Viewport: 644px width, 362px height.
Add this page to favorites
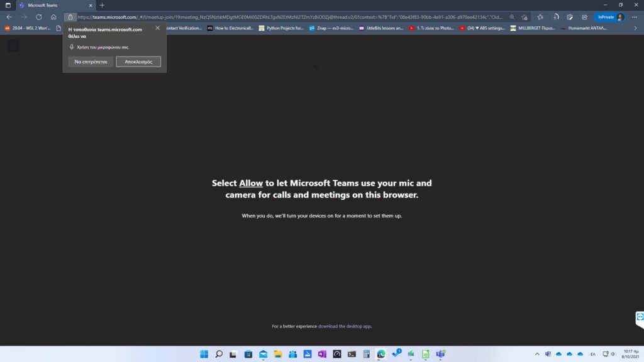tap(525, 17)
